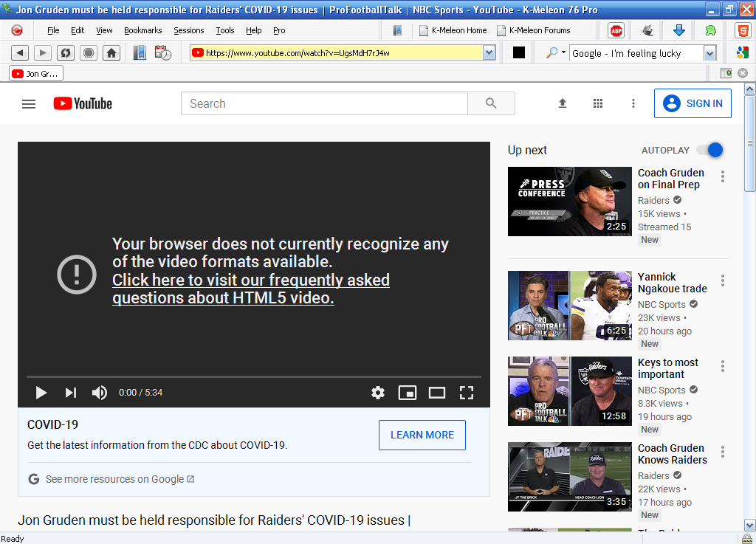Click the YouTube search magnifier button
The image size is (756, 544).
491,103
